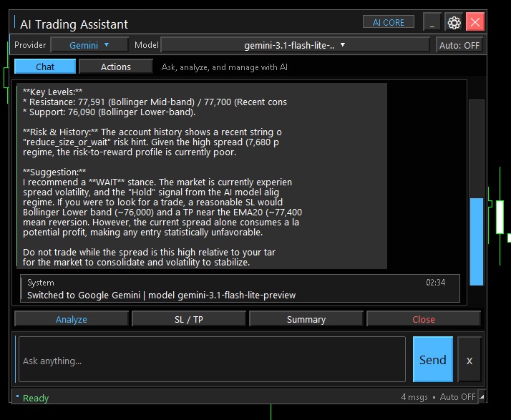This screenshot has width=511, height=420.
Task: Clear the input with the x button
Action: (469, 359)
